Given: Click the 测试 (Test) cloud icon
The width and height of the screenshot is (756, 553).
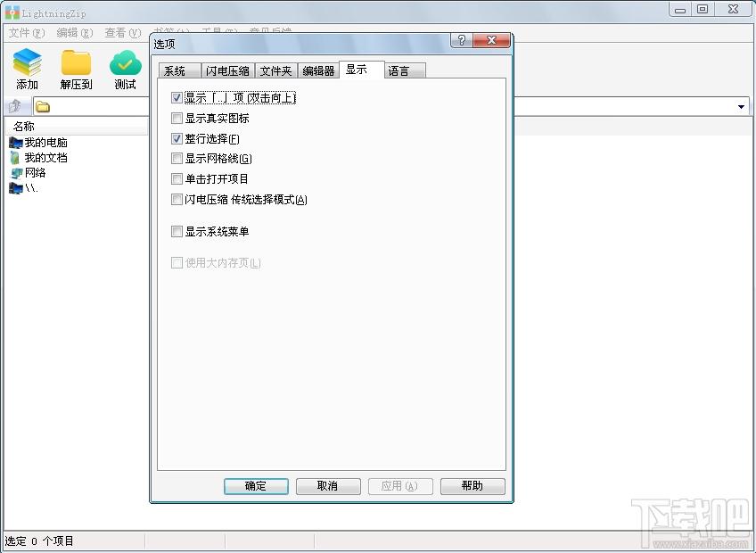Looking at the screenshot, I should 126,62.
